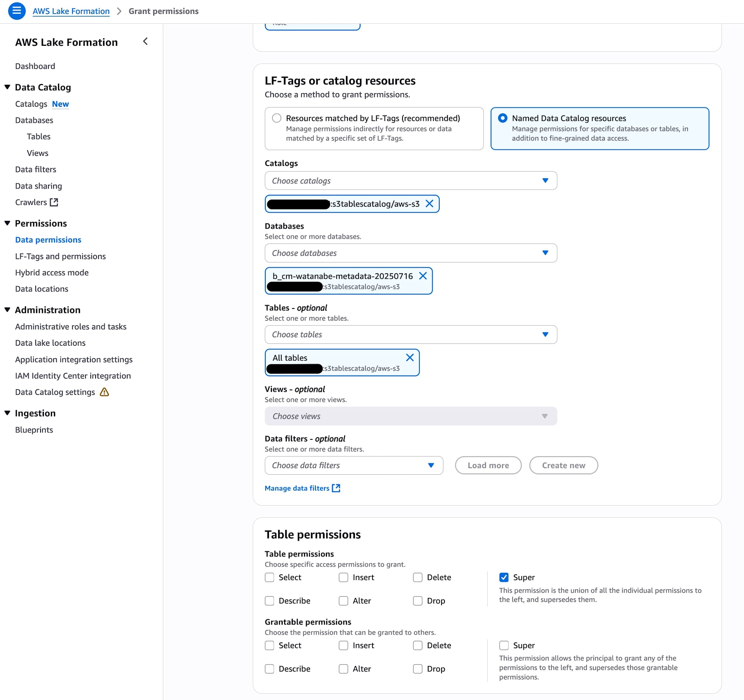Open the Choose databases dropdown

411,253
